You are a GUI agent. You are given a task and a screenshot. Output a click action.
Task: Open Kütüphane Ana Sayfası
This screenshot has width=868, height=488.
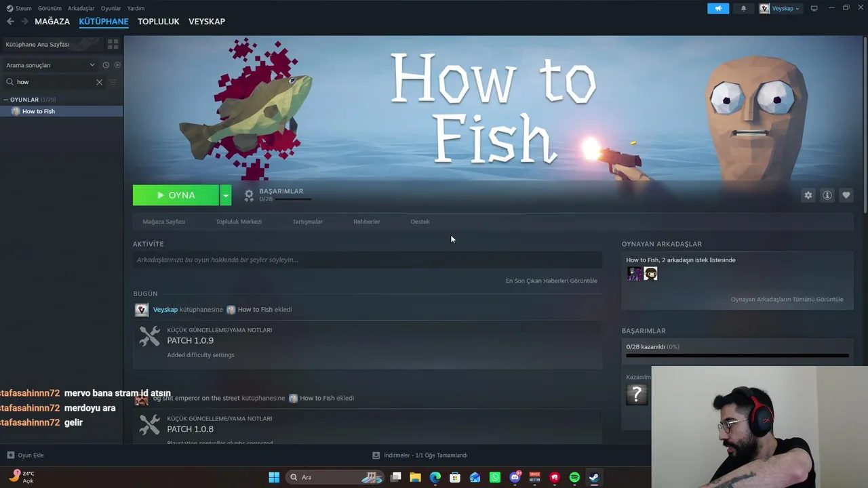coord(52,44)
